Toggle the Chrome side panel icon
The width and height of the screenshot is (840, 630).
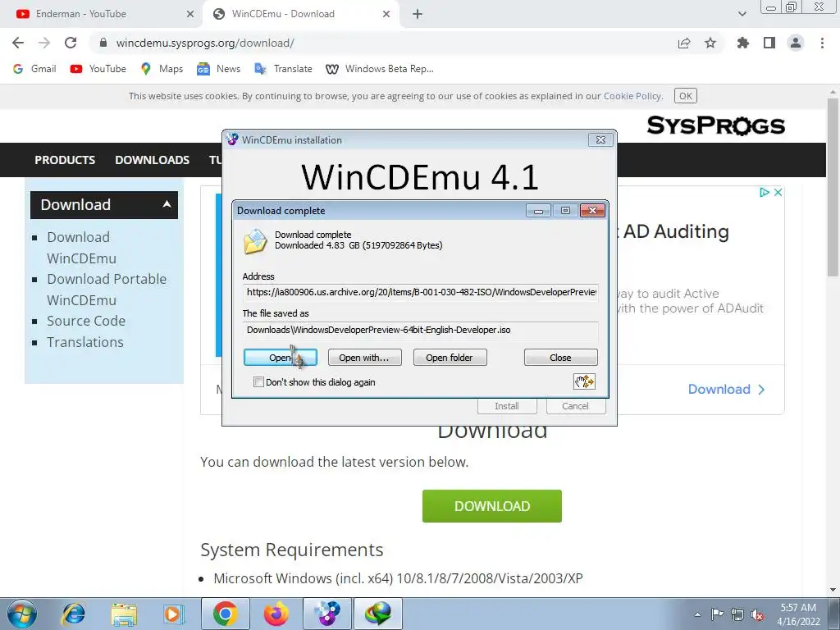click(x=769, y=43)
